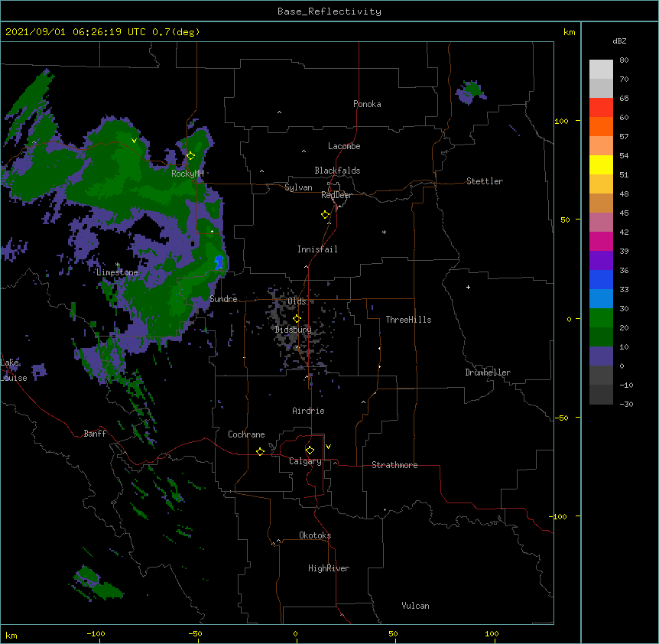Pick the light gray 70-80 dBZ legend swatch
The height and width of the screenshot is (644, 659).
(x=601, y=70)
